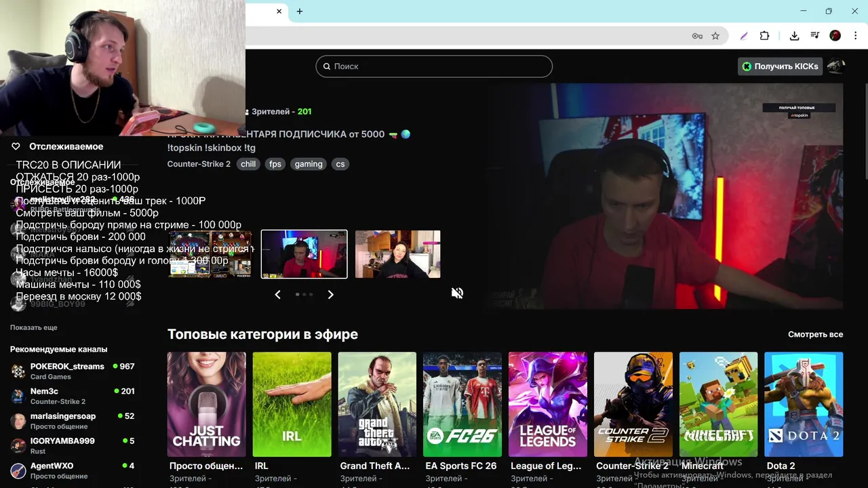
Task: Open the IGORYAMBA999 recommended channel
Action: click(73, 445)
